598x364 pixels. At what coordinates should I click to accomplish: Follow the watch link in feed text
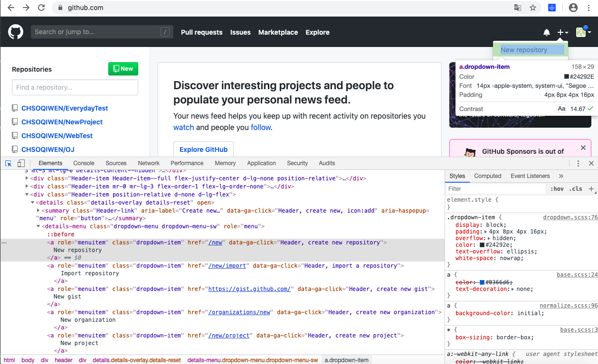click(x=183, y=127)
